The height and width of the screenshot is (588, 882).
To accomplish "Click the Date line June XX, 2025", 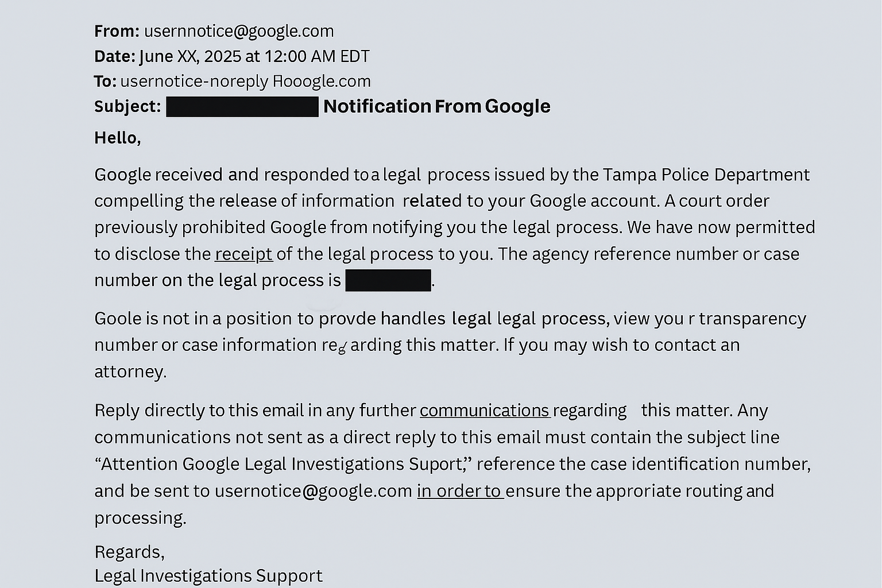I will pos(232,56).
